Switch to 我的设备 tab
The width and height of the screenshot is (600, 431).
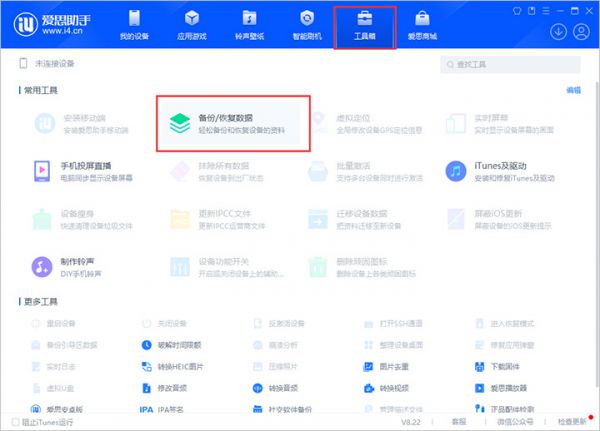(x=134, y=25)
